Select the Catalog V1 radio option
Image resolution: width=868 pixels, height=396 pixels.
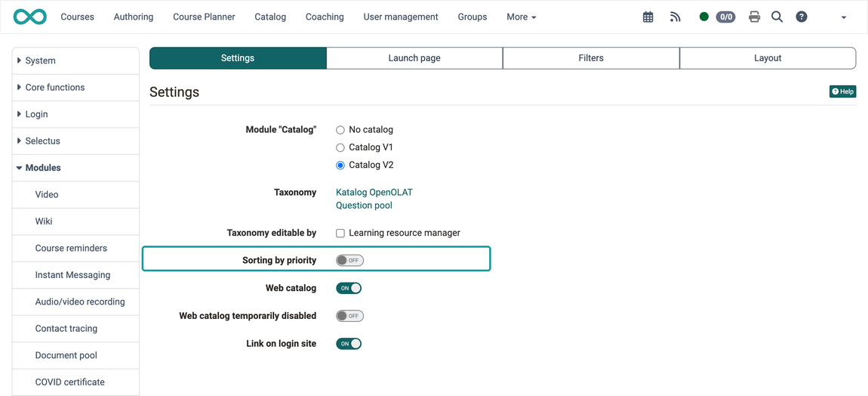[340, 147]
